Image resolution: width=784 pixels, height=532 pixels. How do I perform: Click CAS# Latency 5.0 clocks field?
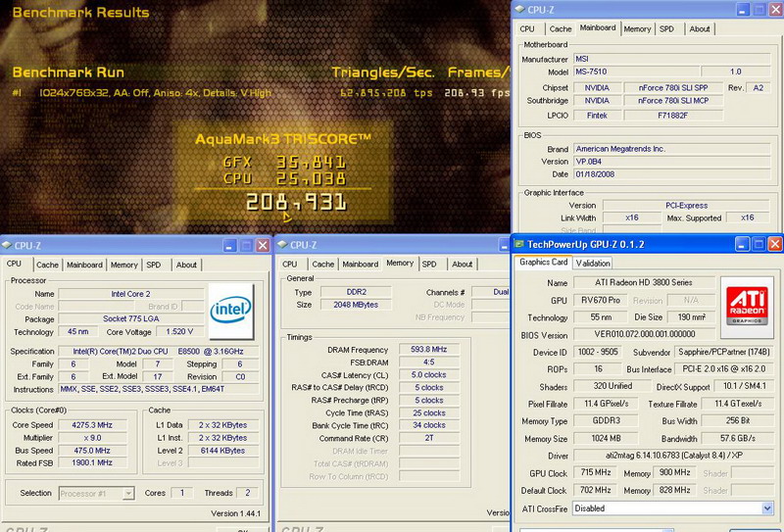[429, 375]
